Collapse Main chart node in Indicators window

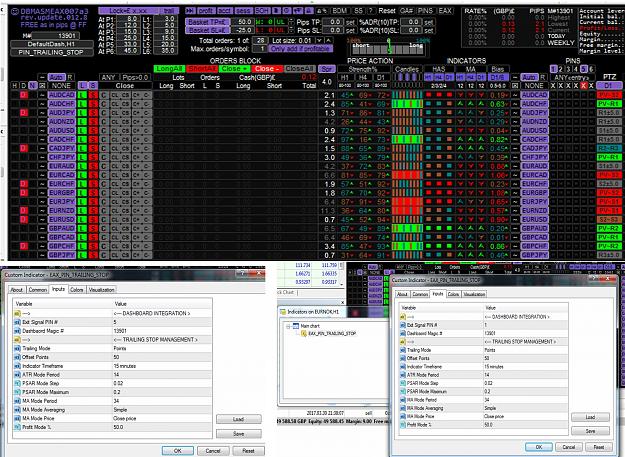pos(288,326)
